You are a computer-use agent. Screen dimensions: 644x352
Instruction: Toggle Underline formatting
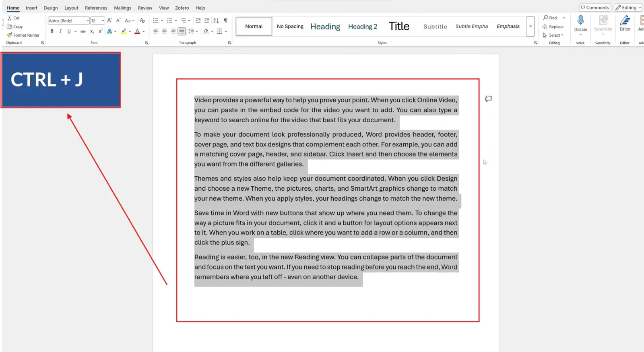[69, 31]
